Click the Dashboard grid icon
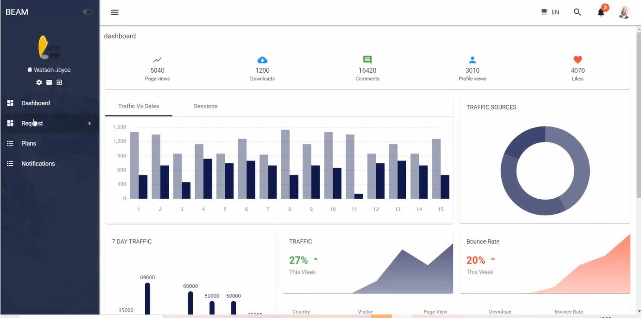This screenshot has width=644, height=318. coord(10,103)
